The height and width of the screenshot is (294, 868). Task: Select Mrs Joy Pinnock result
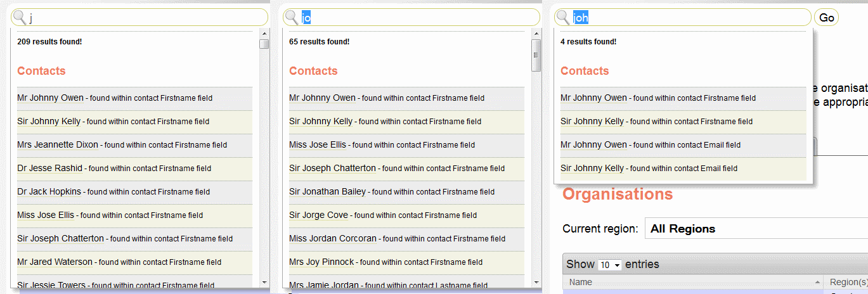pos(321,262)
